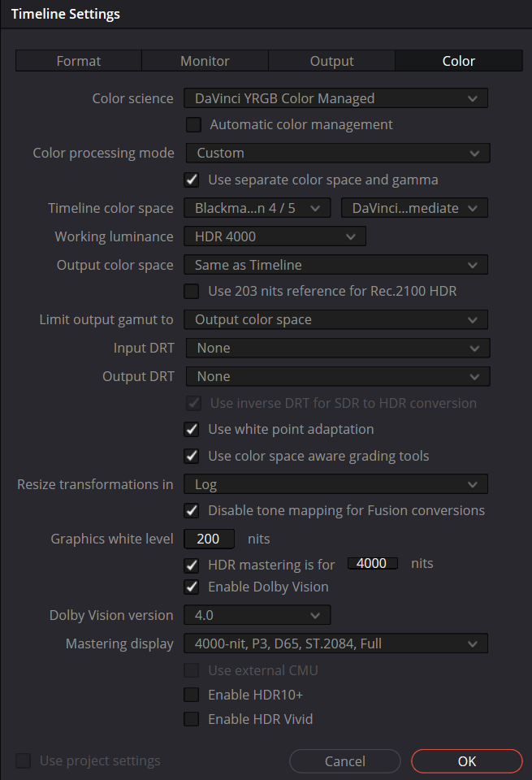Confirm settings with OK button
The image size is (532, 780).
[466, 761]
